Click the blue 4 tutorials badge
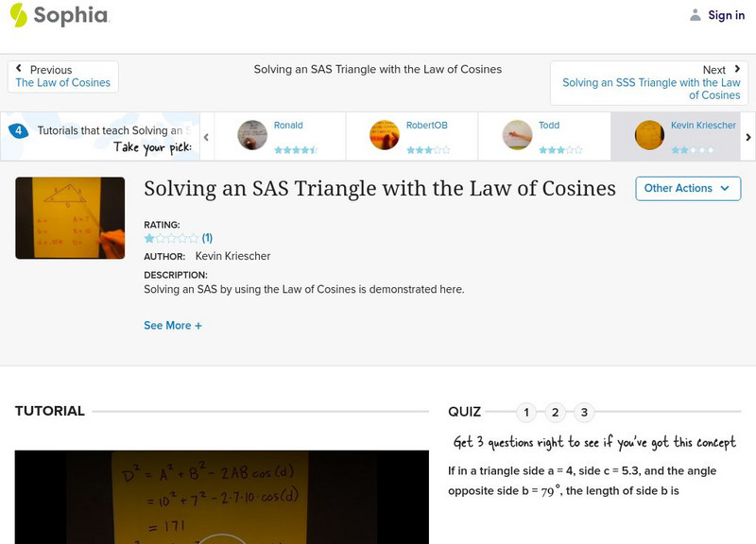 20,129
